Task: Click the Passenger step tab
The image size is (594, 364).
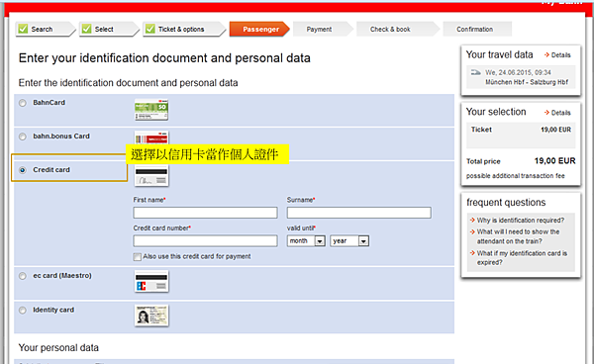Action: (x=259, y=29)
